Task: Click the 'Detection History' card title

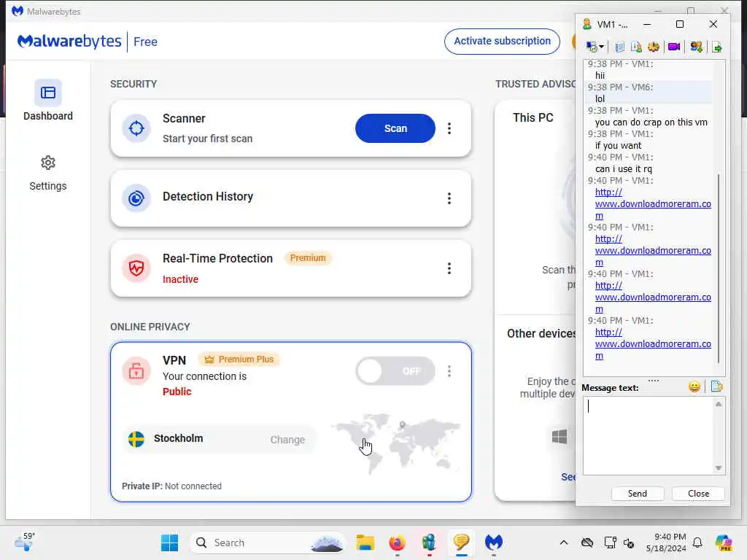Action: tap(208, 197)
